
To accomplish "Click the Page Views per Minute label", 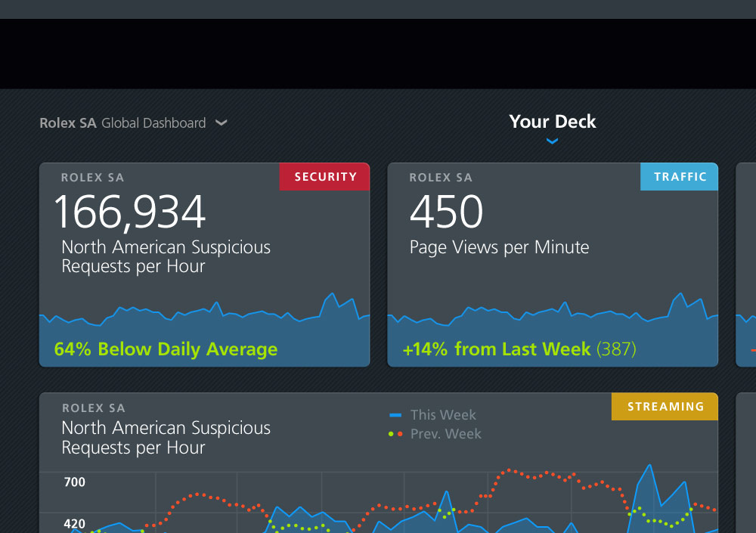I will click(499, 247).
